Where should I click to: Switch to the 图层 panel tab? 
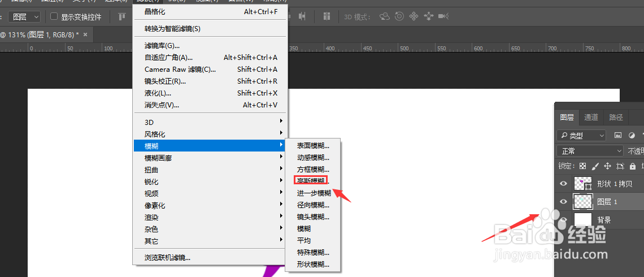[x=567, y=118]
